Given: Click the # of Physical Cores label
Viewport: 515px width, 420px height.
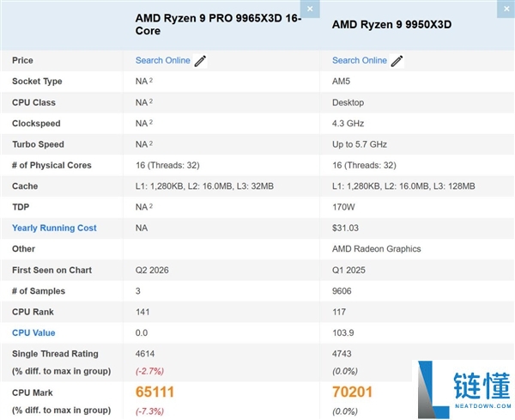Looking at the screenshot, I should coord(51,165).
